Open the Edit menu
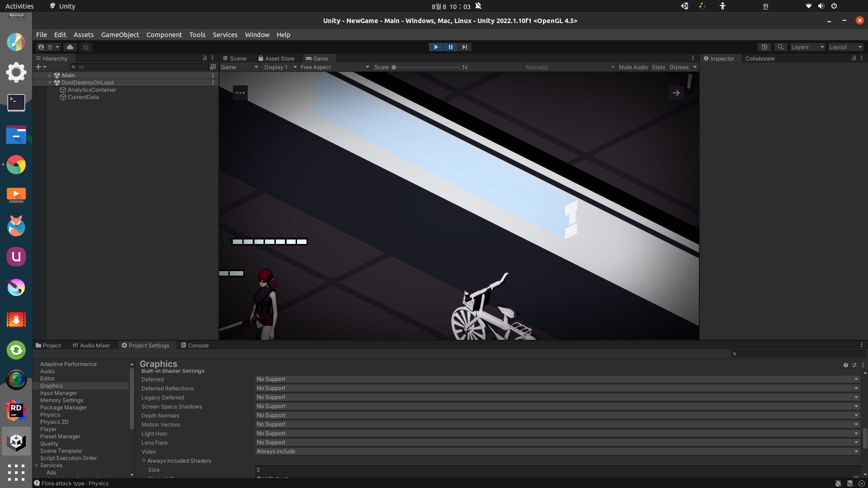The image size is (868, 488). tap(60, 35)
